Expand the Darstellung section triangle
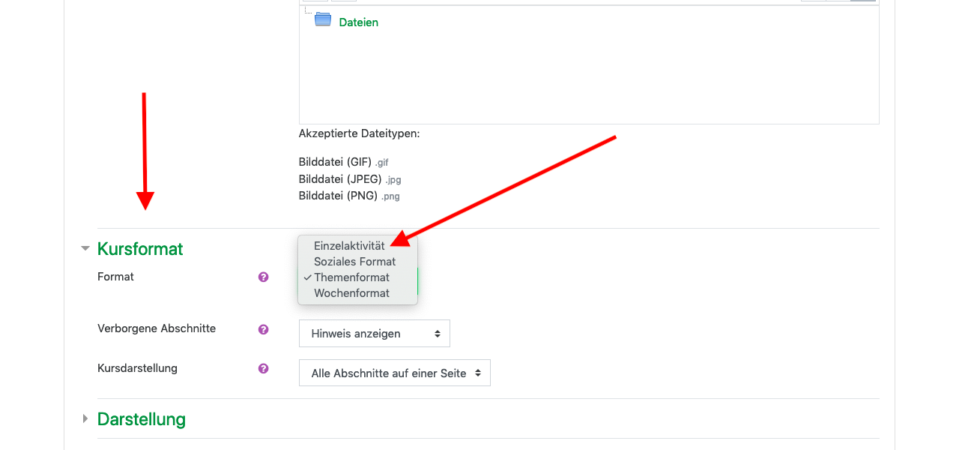This screenshot has width=980, height=450. pyautogui.click(x=85, y=418)
